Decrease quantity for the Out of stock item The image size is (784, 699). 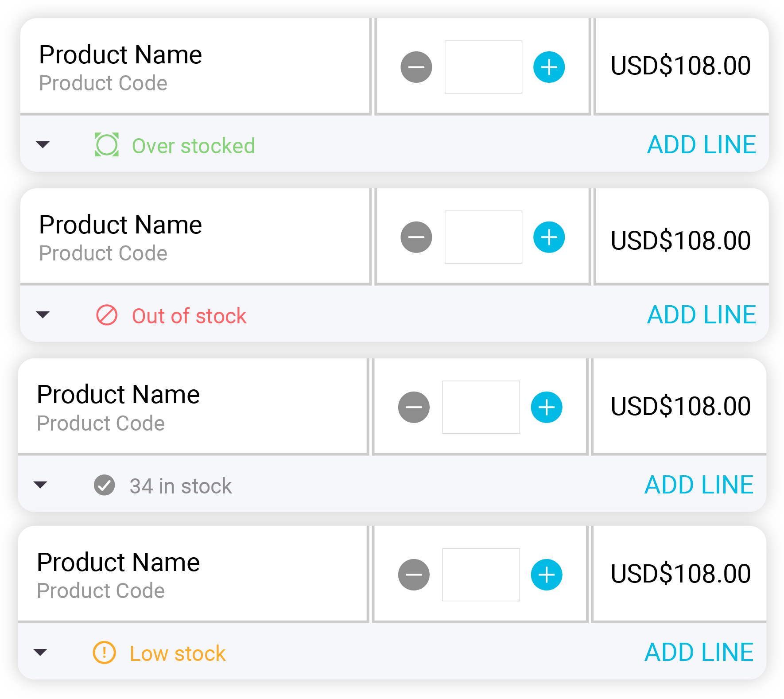click(x=415, y=237)
